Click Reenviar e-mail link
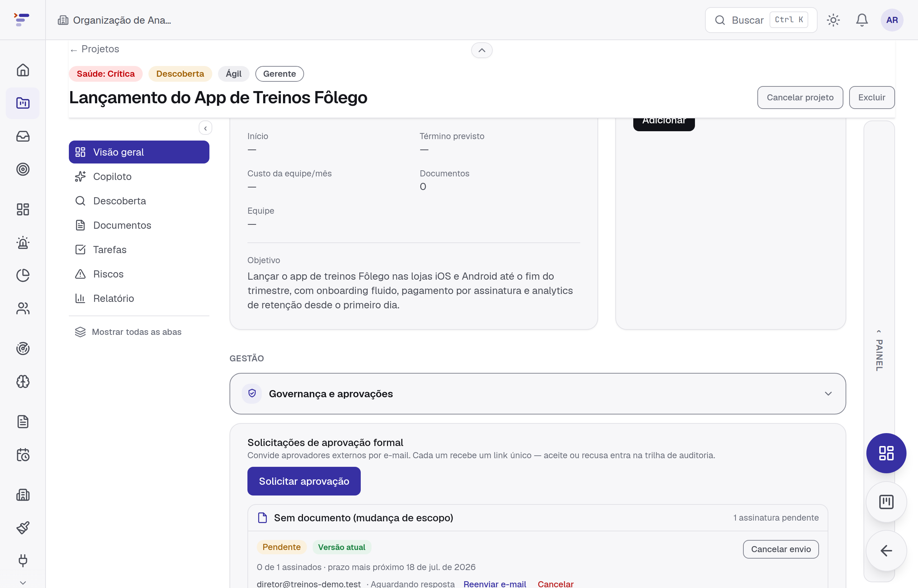This screenshot has width=918, height=588. click(x=495, y=584)
